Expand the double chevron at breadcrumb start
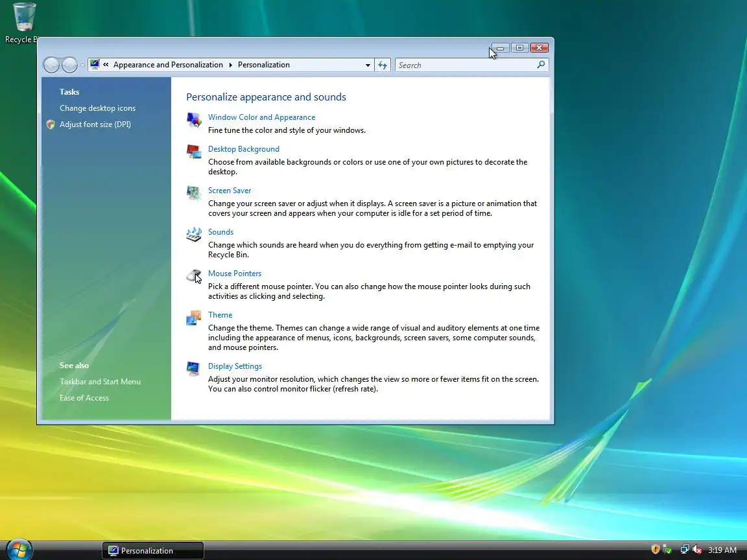Viewport: 747px width, 560px height. [x=106, y=64]
